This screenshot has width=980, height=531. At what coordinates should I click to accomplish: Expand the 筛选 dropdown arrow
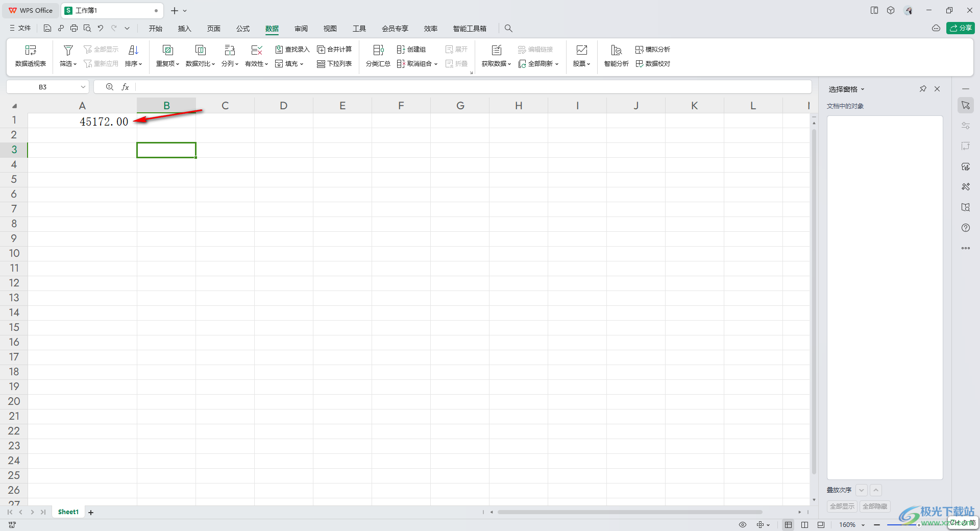pos(75,64)
